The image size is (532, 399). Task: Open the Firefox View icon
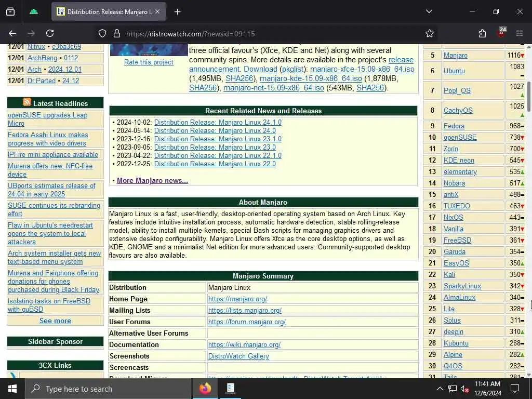pos(10,12)
